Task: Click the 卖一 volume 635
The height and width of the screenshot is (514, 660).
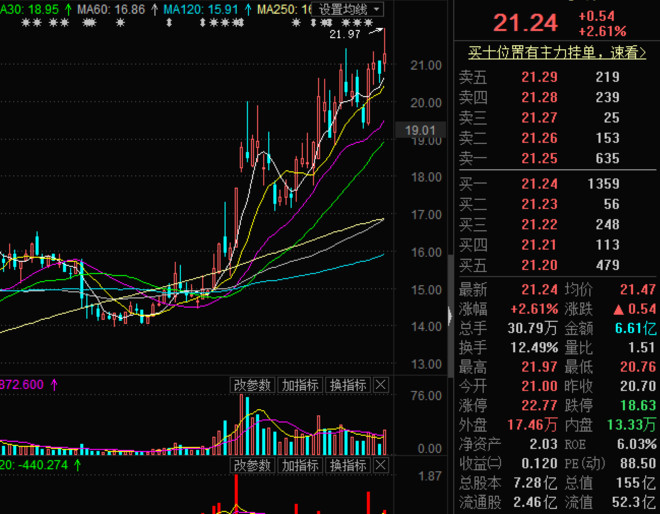Action: 607,159
